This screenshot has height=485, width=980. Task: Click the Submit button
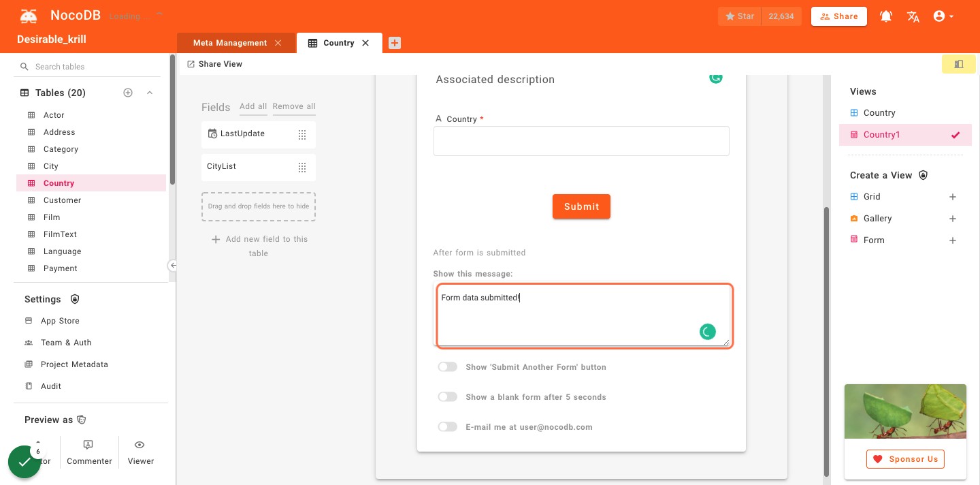(x=581, y=206)
